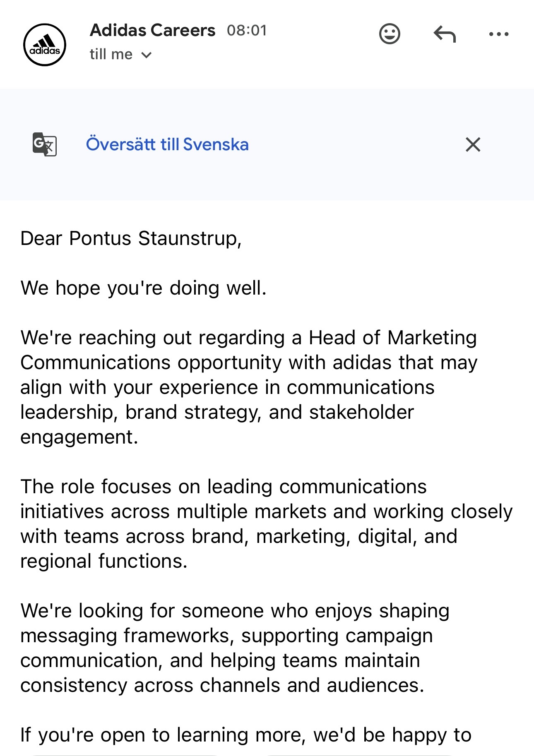Tap the line We hope you're doing well
This screenshot has width=534, height=756.
point(143,288)
